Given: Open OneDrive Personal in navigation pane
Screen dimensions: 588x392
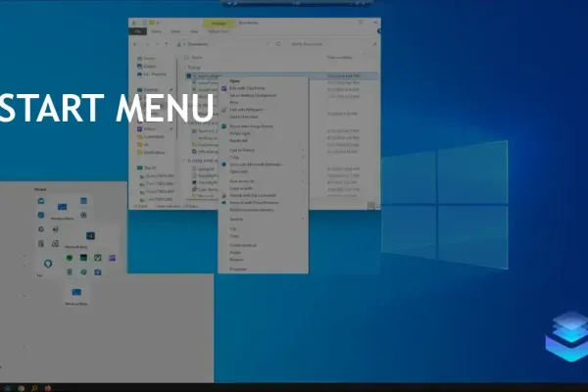Looking at the screenshot, I should coord(154,74).
